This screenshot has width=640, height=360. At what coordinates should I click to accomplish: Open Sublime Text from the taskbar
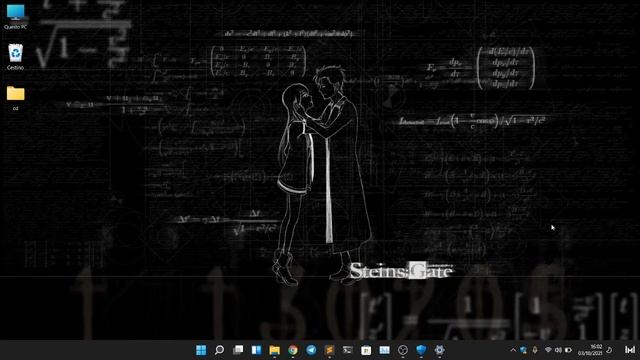click(329, 350)
